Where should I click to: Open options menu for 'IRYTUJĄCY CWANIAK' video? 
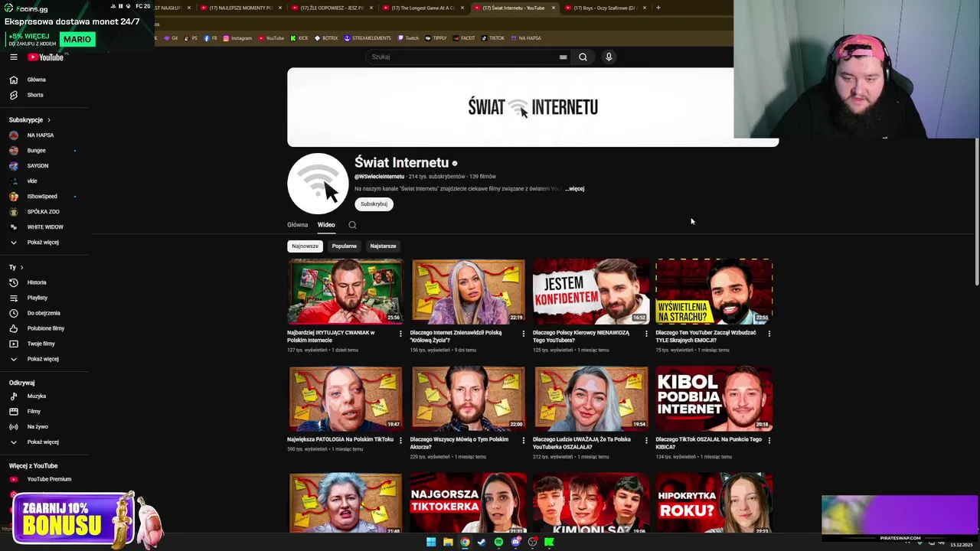pyautogui.click(x=400, y=334)
